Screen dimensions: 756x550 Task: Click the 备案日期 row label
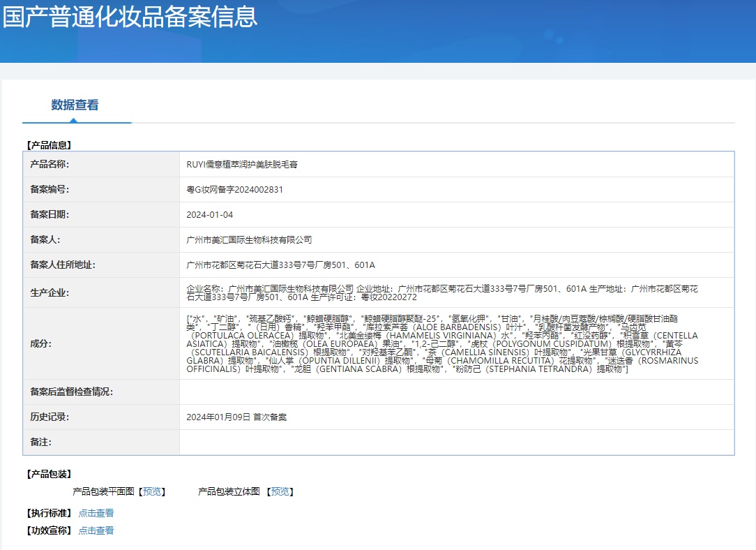pos(50,215)
